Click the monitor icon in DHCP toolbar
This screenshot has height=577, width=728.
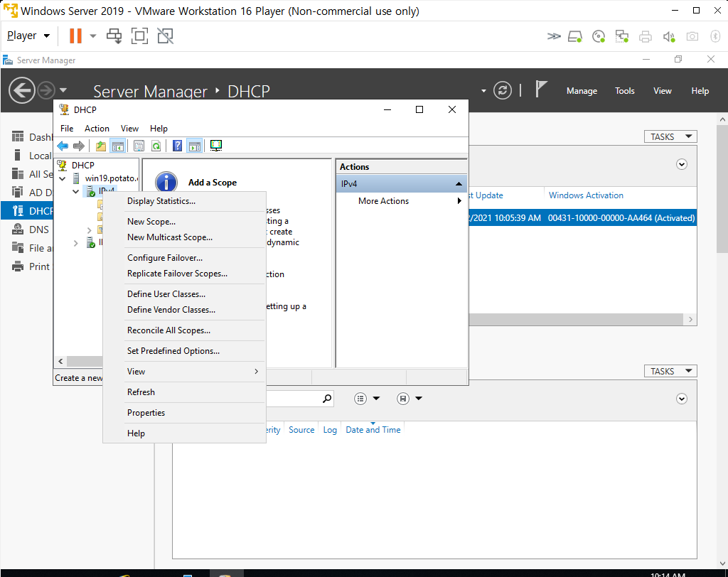[216, 146]
